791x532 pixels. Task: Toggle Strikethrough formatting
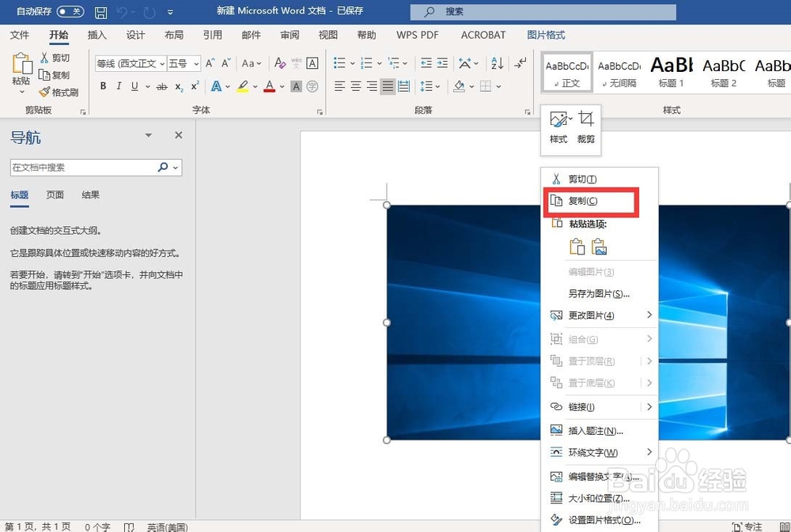[161, 87]
